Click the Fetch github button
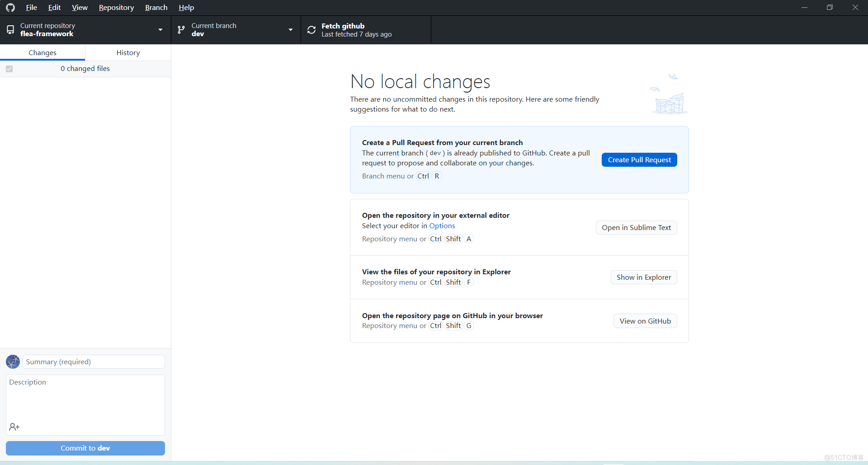This screenshot has height=465, width=868. [366, 30]
